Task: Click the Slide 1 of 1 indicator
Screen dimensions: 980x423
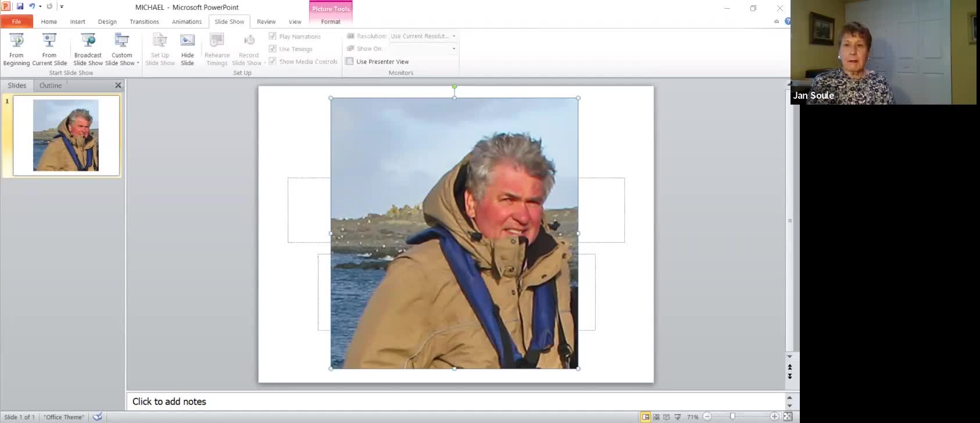Action: pyautogui.click(x=20, y=417)
